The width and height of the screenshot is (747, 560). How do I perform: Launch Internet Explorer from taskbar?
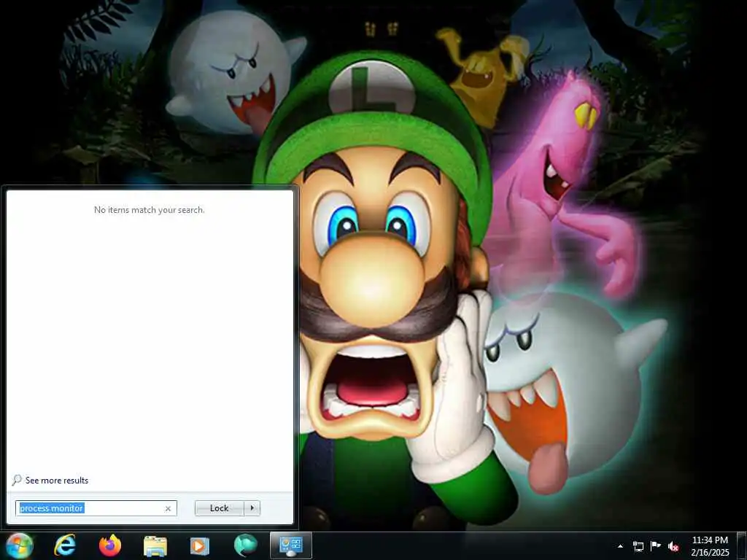(x=65, y=545)
